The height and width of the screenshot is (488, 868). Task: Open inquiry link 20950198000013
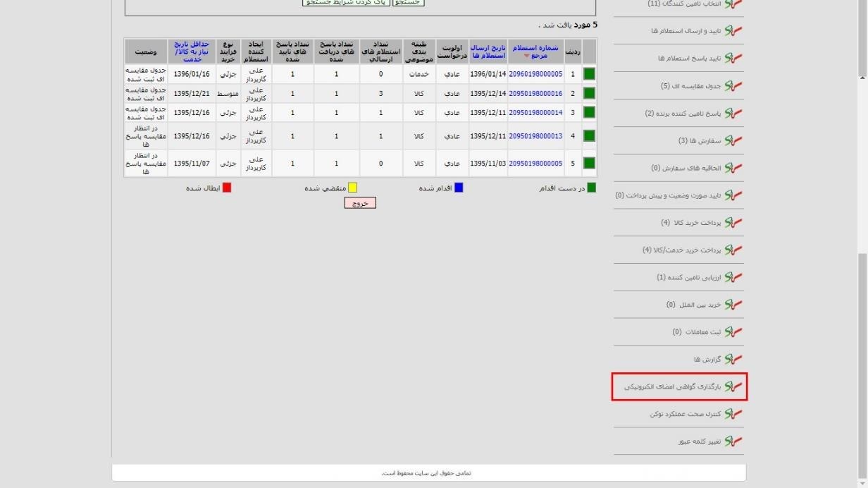[x=535, y=136]
